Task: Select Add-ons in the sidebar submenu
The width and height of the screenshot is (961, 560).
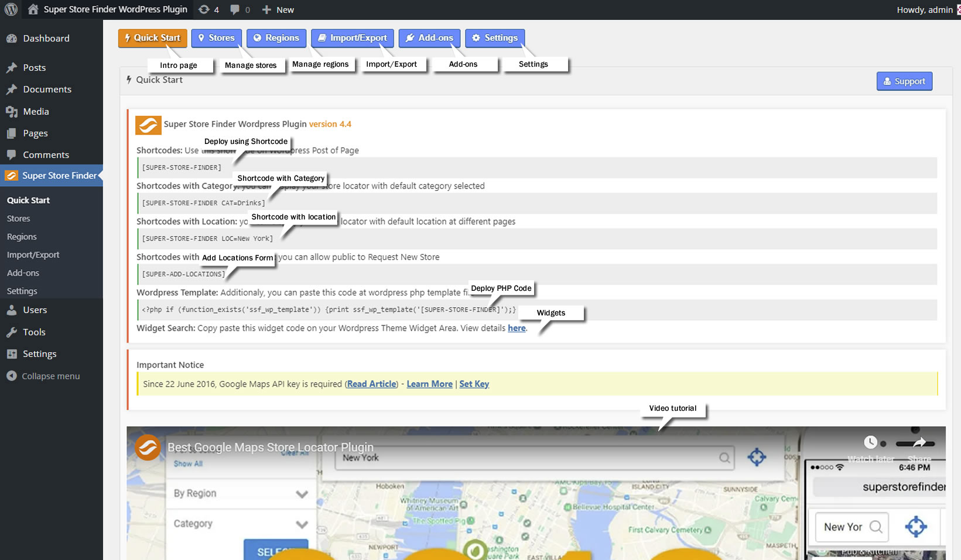Action: [23, 273]
